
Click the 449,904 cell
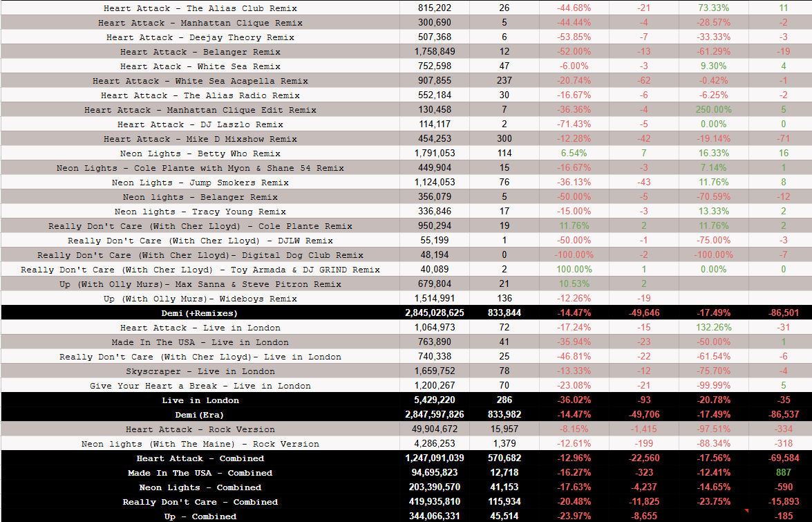pos(435,168)
